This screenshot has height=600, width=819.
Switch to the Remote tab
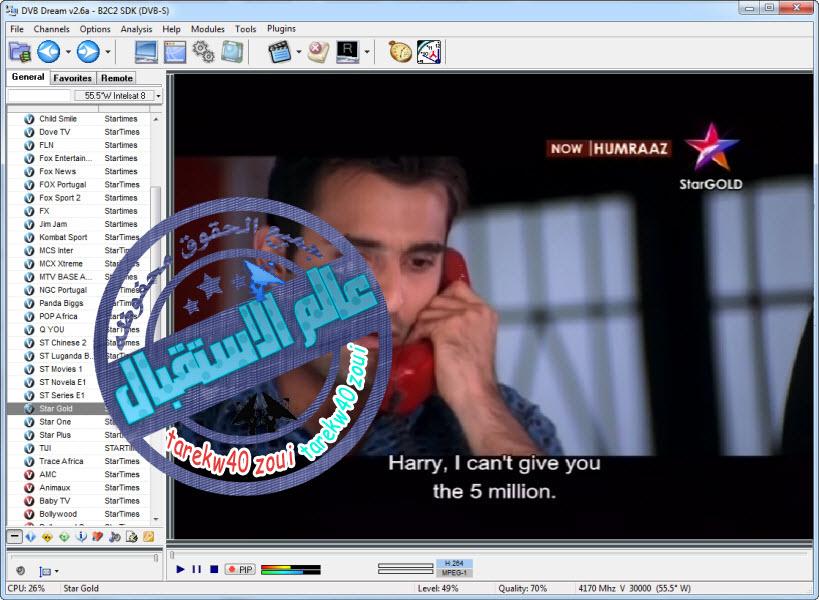click(116, 78)
